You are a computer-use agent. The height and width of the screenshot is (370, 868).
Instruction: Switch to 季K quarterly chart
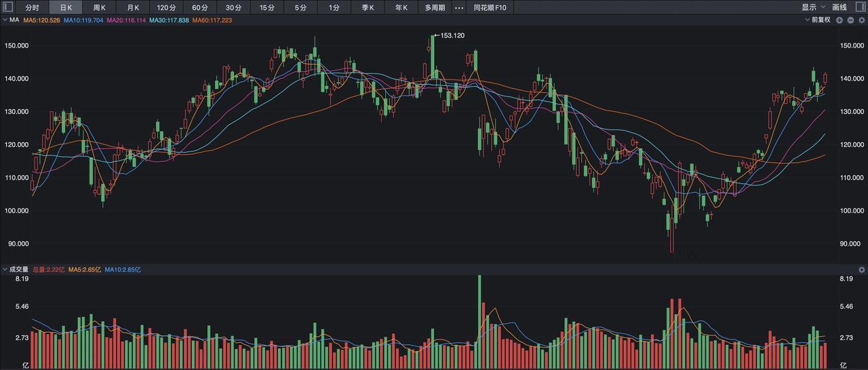click(x=368, y=7)
